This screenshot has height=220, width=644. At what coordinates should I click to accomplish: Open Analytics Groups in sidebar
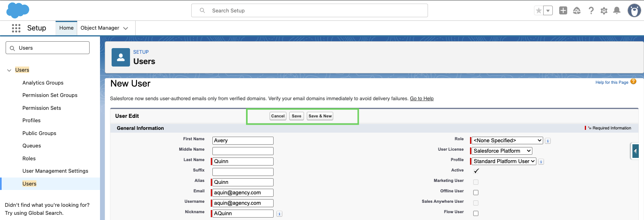tap(43, 83)
